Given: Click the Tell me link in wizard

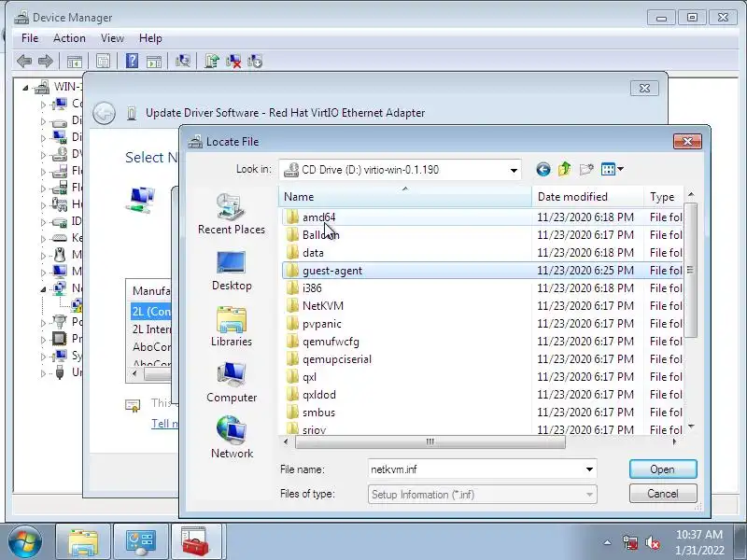Looking at the screenshot, I should [165, 424].
